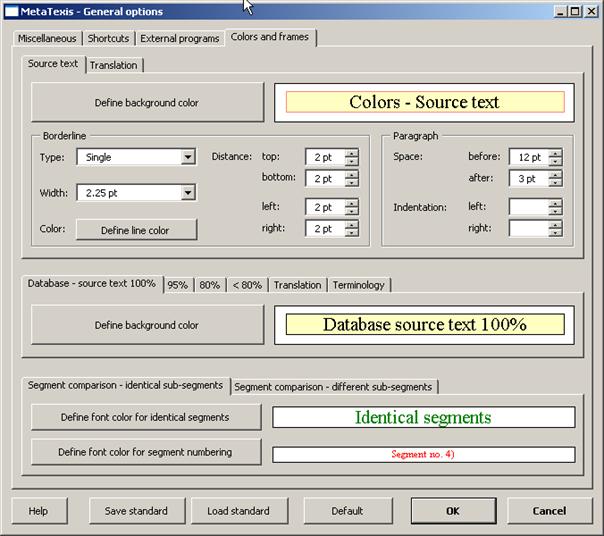604x536 pixels.
Task: Select Segment comparison - identical sub-segments tab
Action: (x=126, y=385)
